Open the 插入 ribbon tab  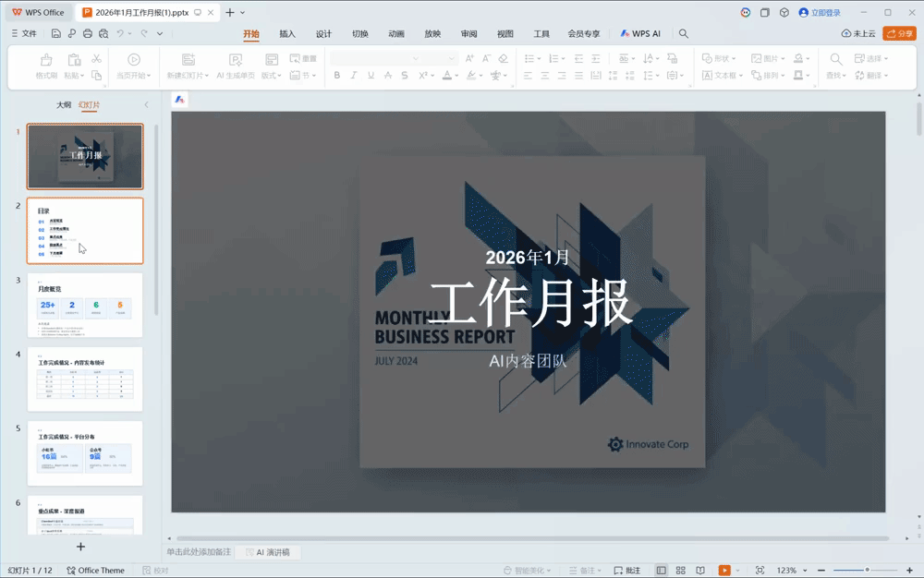click(287, 33)
